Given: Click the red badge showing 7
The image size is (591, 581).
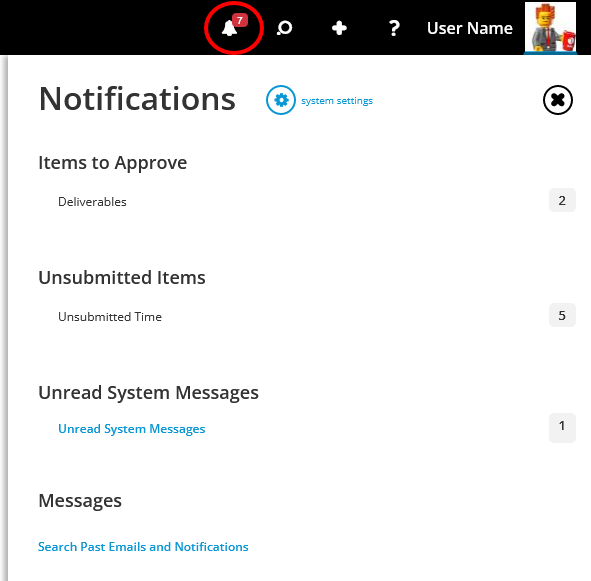Looking at the screenshot, I should tap(240, 20).
